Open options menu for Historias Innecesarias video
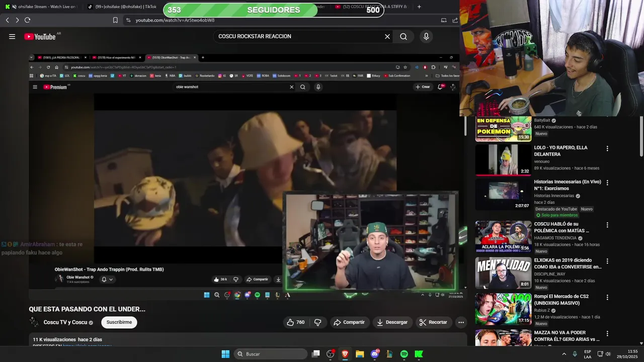Viewport: 644px width, 362px height. (607, 183)
